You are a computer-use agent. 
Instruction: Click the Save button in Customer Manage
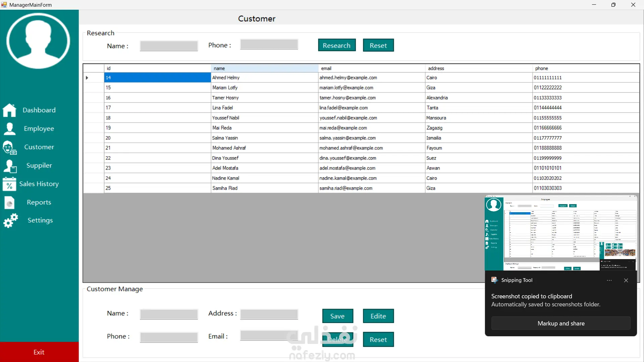337,316
